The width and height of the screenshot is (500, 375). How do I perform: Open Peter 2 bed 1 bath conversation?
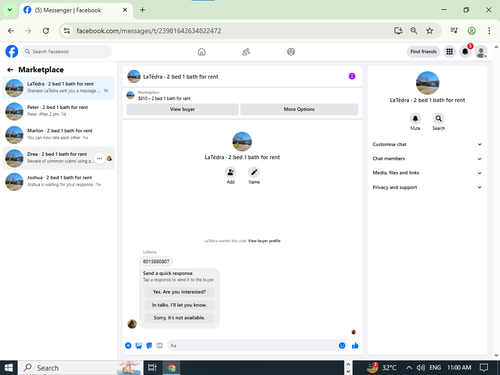(x=59, y=111)
